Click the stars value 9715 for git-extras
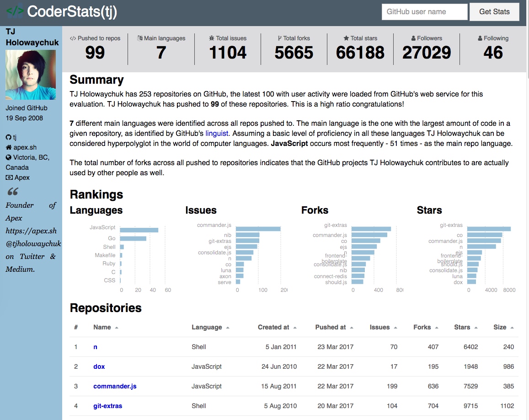Image resolution: width=529 pixels, height=420 pixels. [470, 406]
